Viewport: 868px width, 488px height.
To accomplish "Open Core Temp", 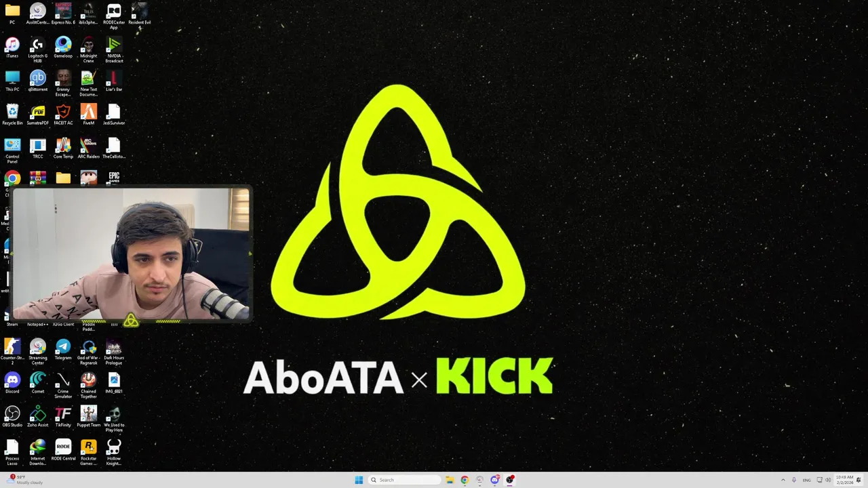I will (x=63, y=148).
